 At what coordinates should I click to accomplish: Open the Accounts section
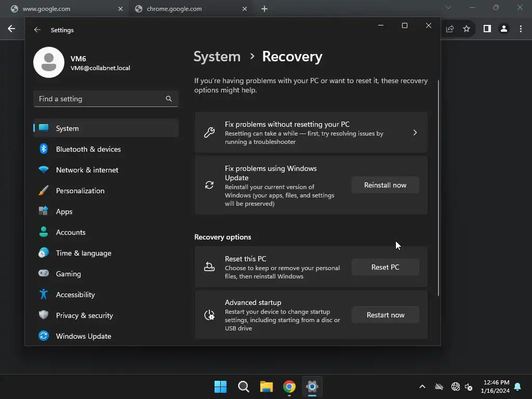(106, 232)
